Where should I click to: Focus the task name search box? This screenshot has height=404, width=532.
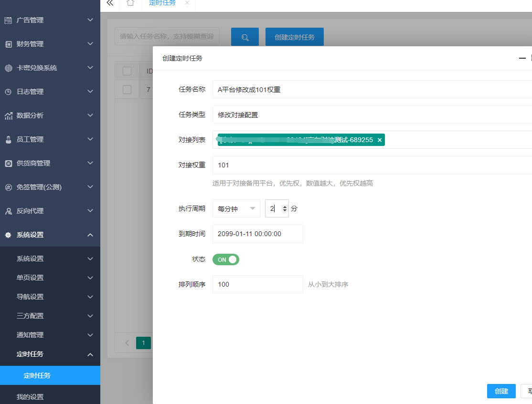pos(167,36)
